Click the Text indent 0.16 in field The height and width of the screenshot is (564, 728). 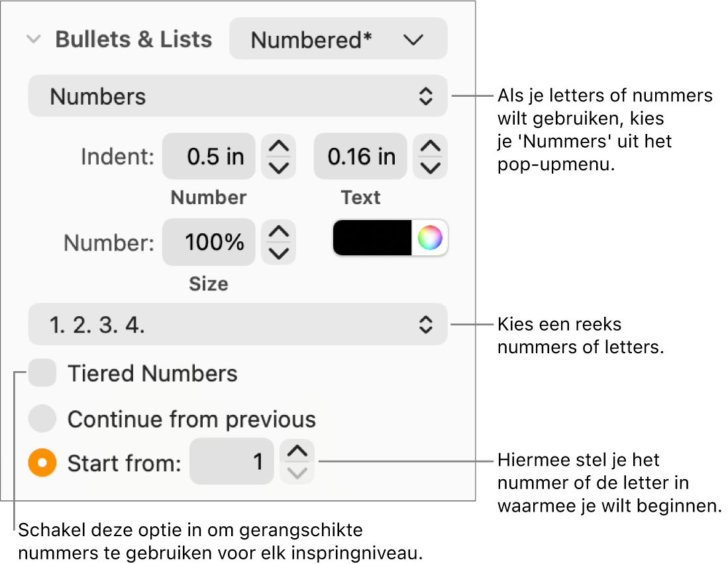coord(360,157)
